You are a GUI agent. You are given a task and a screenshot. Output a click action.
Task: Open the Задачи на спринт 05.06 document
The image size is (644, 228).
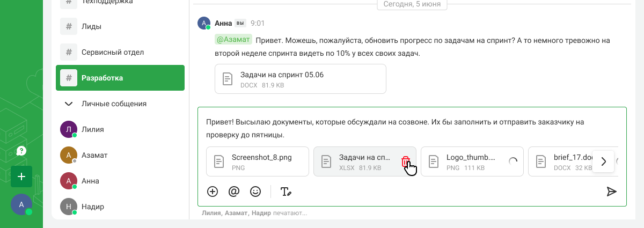301,79
